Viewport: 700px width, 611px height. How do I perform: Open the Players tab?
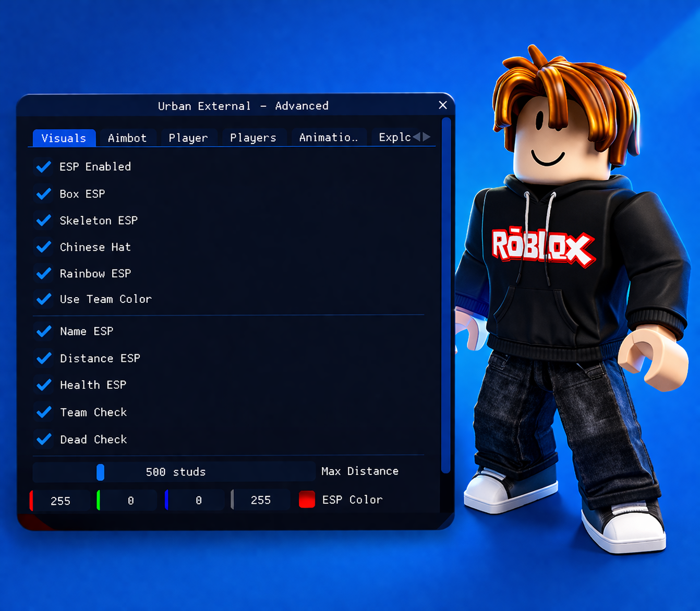[x=254, y=138]
